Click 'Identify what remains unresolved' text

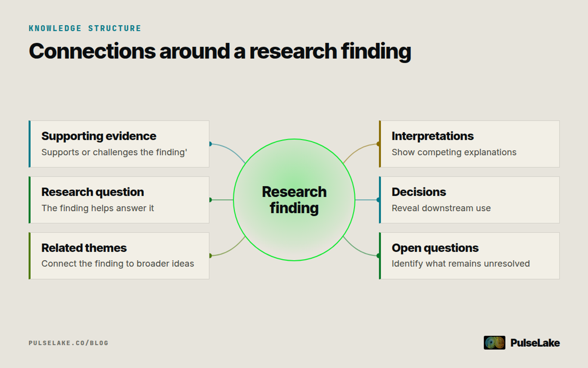click(x=460, y=264)
